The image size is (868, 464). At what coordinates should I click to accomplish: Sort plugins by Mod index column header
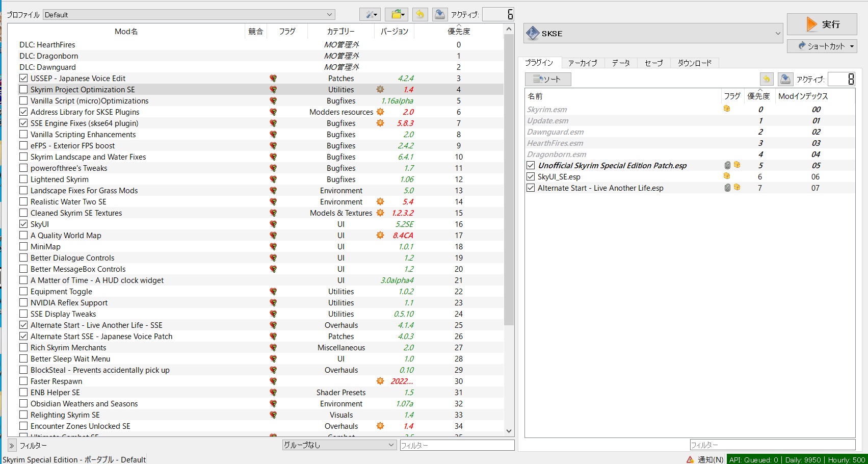pos(803,96)
